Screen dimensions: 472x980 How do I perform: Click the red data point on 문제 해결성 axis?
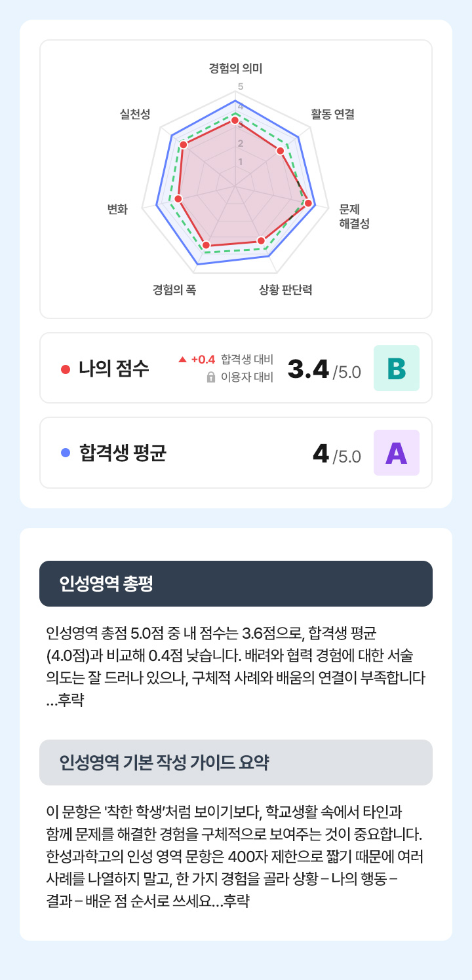tap(308, 203)
